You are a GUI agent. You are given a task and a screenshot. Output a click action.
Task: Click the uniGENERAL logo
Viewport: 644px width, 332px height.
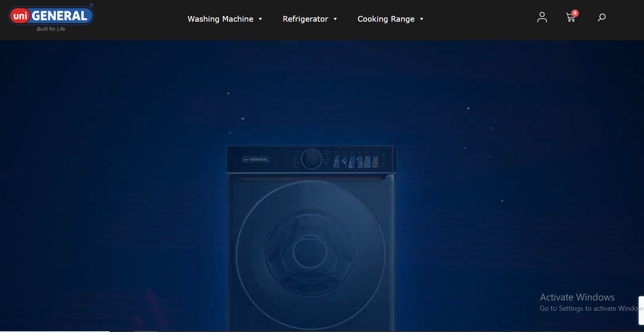click(51, 17)
